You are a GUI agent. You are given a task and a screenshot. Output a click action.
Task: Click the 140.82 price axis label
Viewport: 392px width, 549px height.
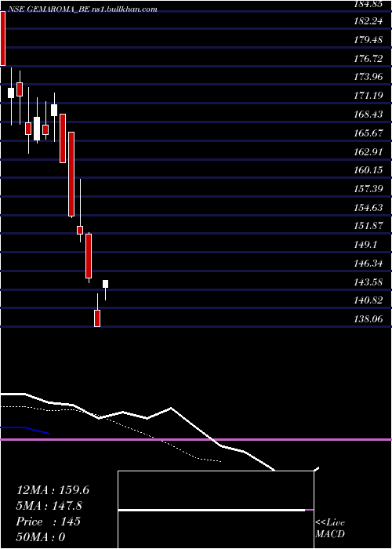click(368, 300)
